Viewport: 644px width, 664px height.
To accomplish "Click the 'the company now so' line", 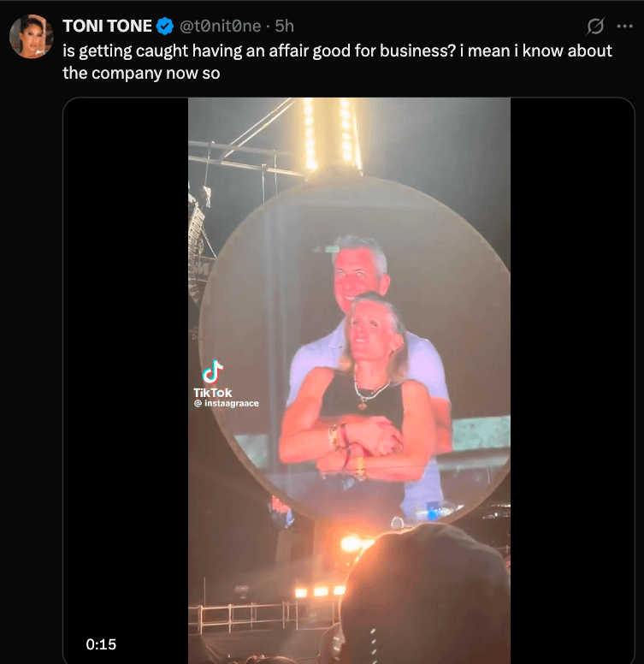I will 141,74.
